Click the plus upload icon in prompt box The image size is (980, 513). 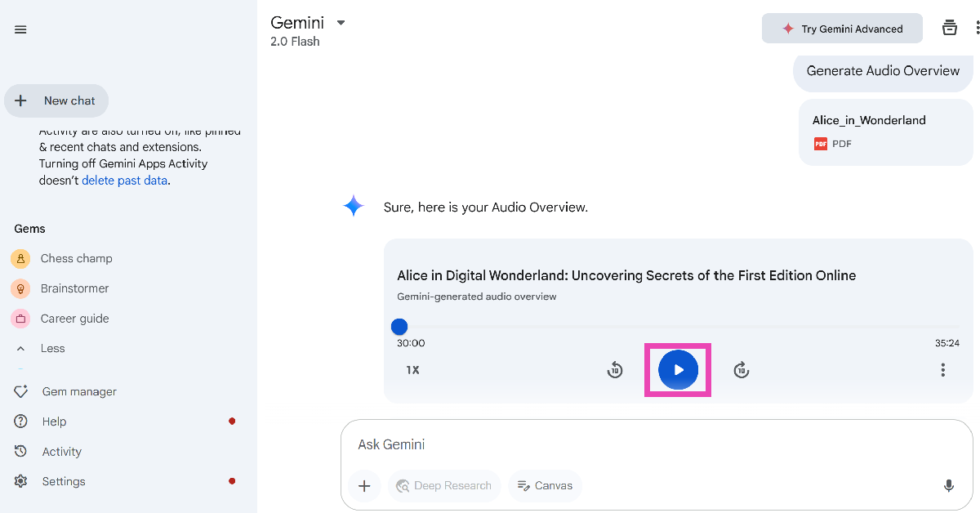click(364, 486)
